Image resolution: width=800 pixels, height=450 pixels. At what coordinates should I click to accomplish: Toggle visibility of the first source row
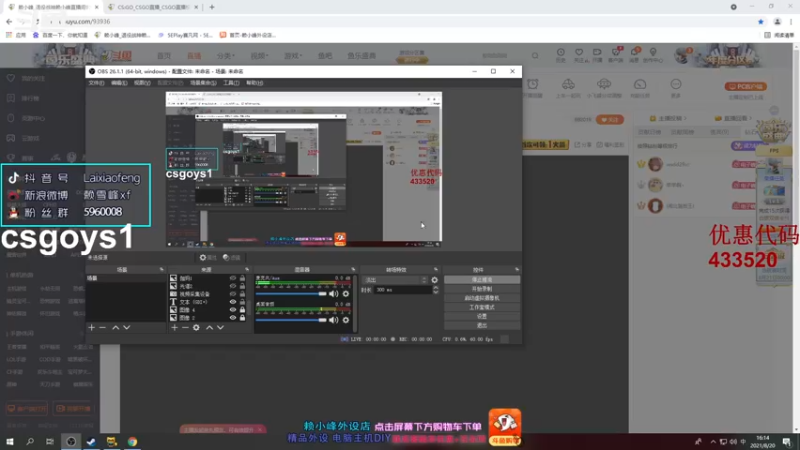(x=233, y=279)
